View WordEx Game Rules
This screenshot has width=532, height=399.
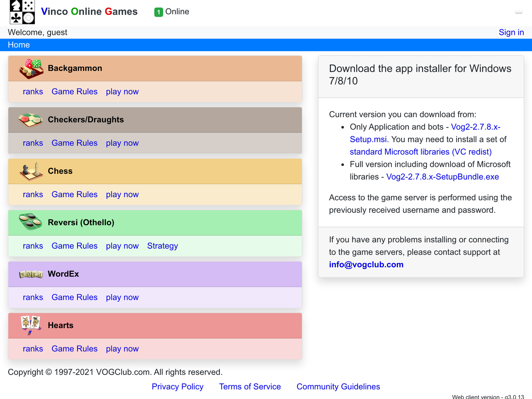pyautogui.click(x=74, y=297)
